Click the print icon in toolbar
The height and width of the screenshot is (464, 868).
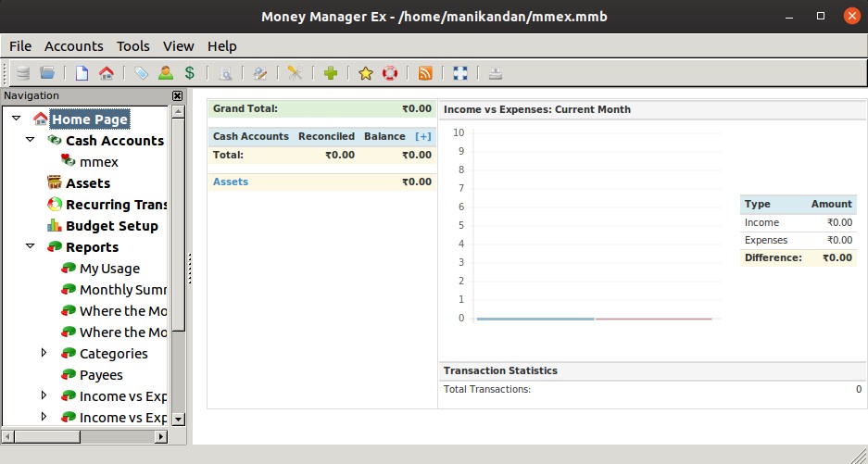tap(496, 72)
